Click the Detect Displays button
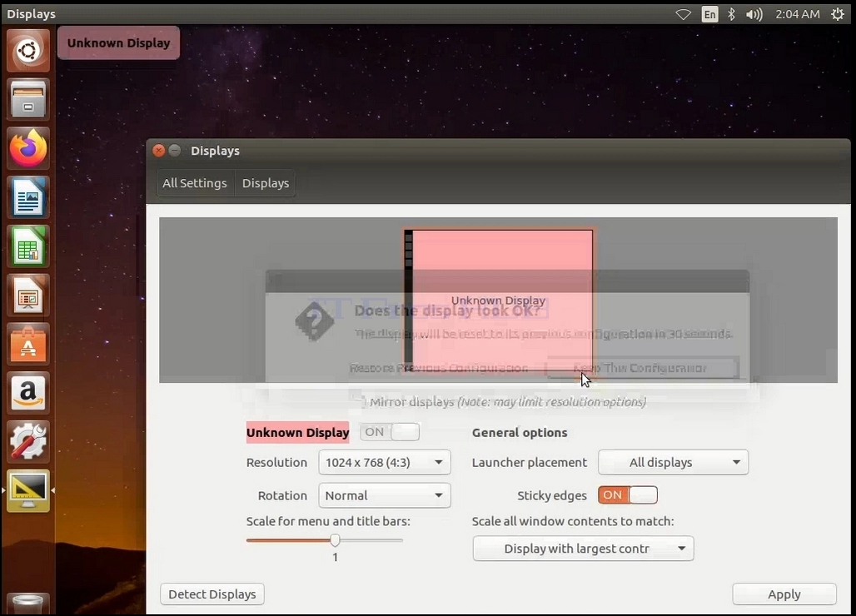 [212, 594]
